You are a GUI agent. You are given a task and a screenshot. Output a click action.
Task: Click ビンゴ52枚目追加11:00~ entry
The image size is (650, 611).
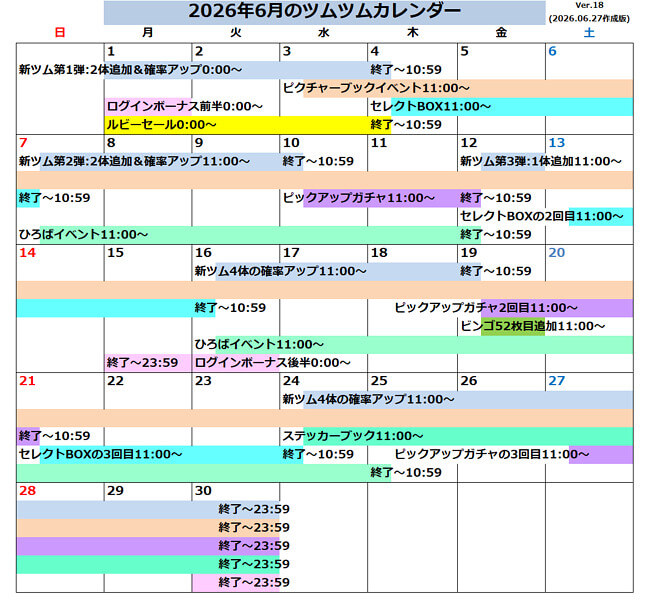533,326
